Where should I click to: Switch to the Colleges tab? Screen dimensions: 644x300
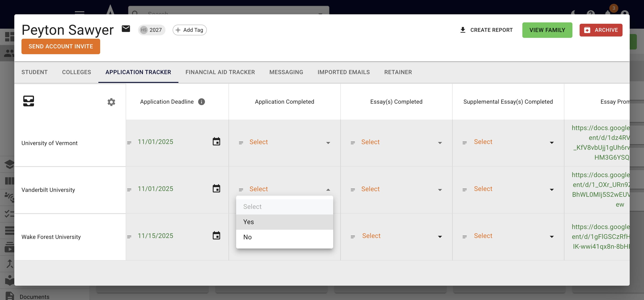point(76,72)
